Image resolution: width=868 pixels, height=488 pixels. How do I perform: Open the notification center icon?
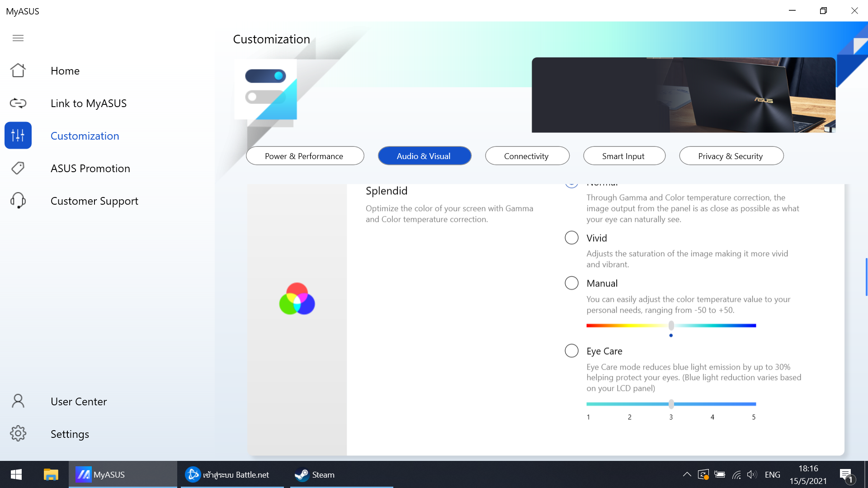click(846, 475)
